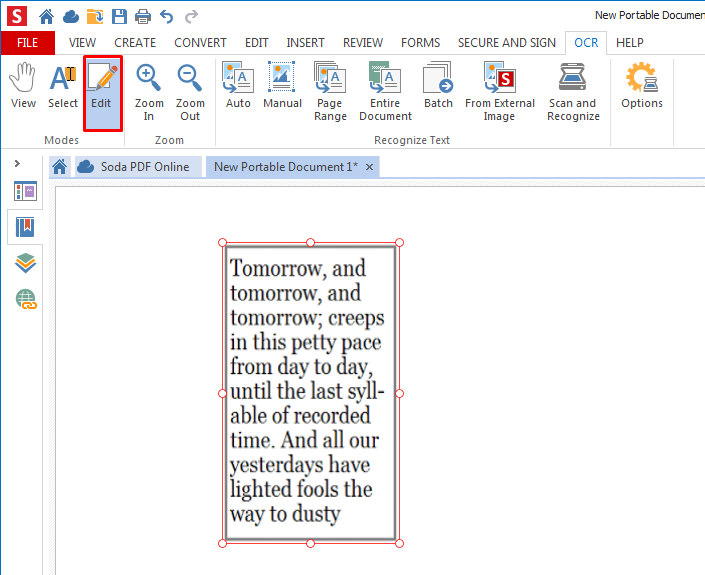
Task: Activate the View hand mode
Action: [x=23, y=85]
